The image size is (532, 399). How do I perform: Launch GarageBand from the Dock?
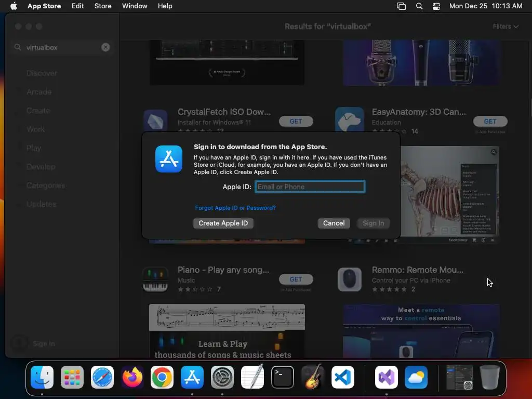312,377
